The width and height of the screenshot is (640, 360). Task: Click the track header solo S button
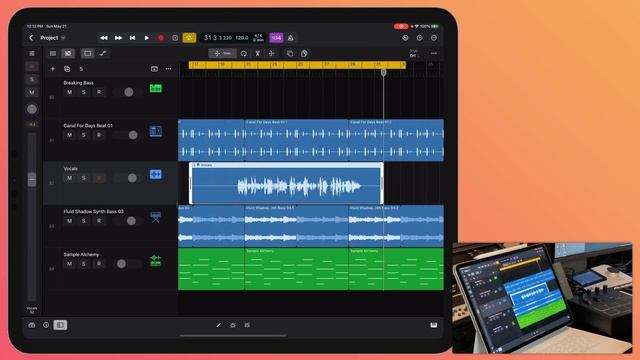81,69
